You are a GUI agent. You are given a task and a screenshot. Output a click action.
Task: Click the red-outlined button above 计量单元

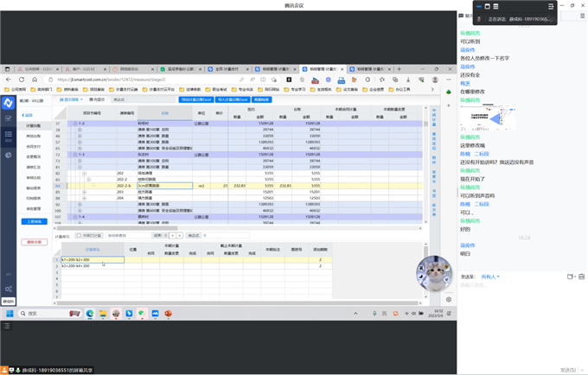35,242
